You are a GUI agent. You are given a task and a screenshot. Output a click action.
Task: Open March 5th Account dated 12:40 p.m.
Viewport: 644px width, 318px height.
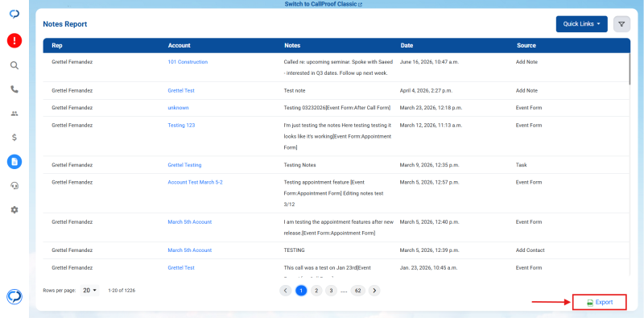[190, 222]
